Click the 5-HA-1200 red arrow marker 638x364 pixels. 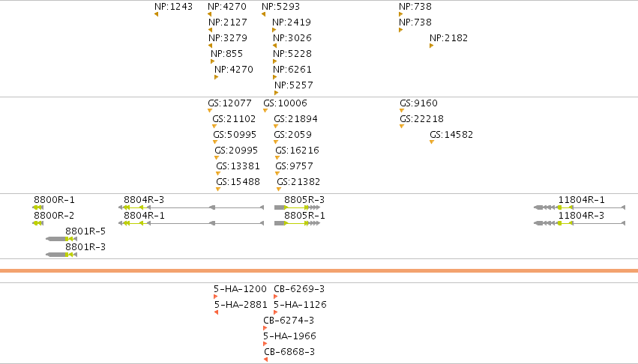[216, 297]
